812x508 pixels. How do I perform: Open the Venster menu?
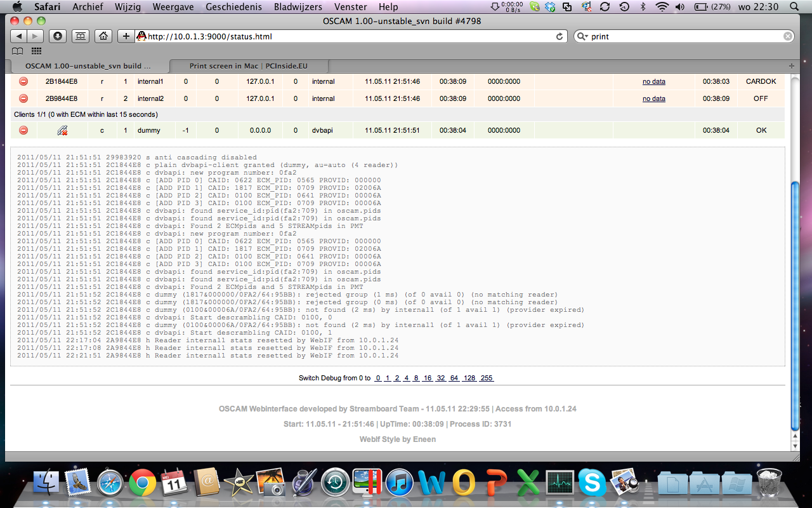[x=350, y=7]
